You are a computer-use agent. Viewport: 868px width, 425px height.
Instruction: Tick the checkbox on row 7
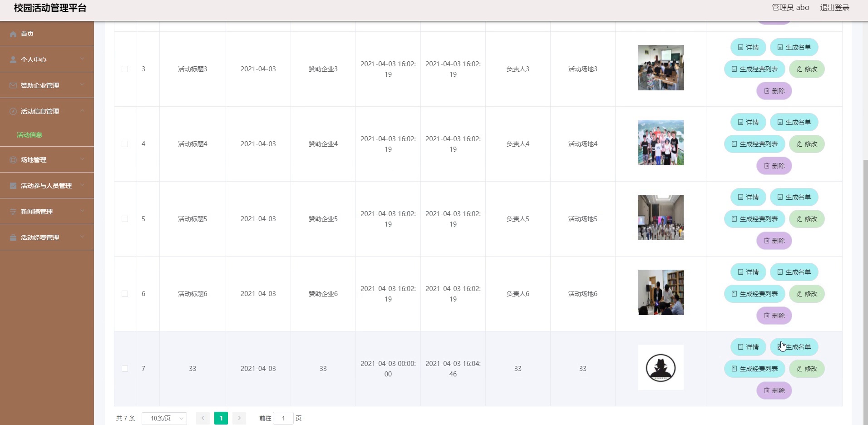[125, 369]
